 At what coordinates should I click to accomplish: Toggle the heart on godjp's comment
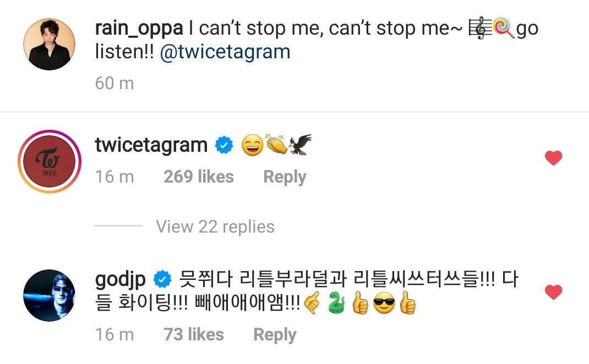553,292
